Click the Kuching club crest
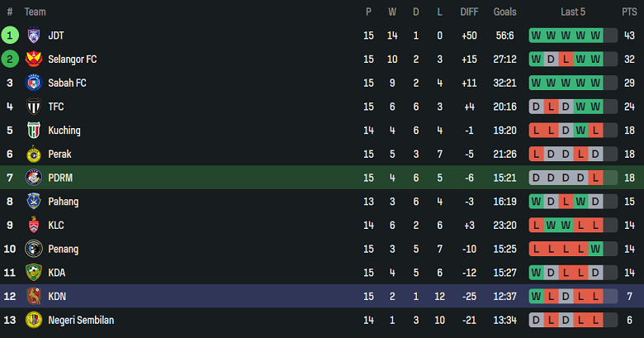The height and width of the screenshot is (338, 644). click(34, 131)
